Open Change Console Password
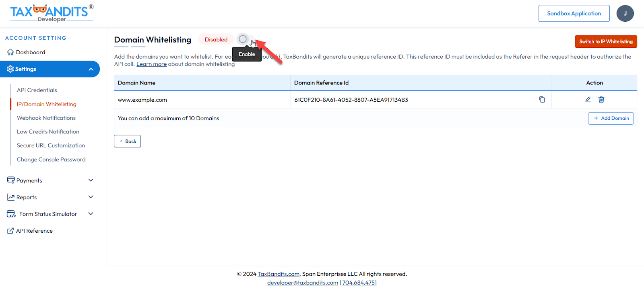This screenshot has height=291, width=644. [51, 160]
